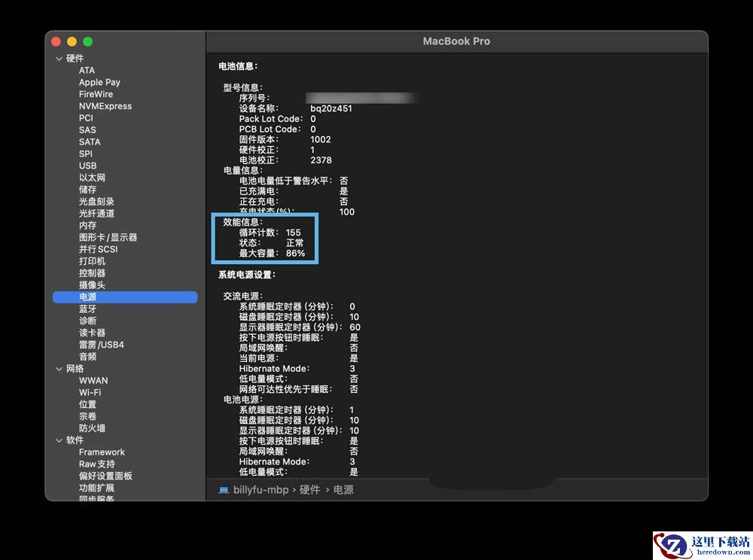Click the MacBook Pro window title
The height and width of the screenshot is (560, 753).
pyautogui.click(x=456, y=41)
